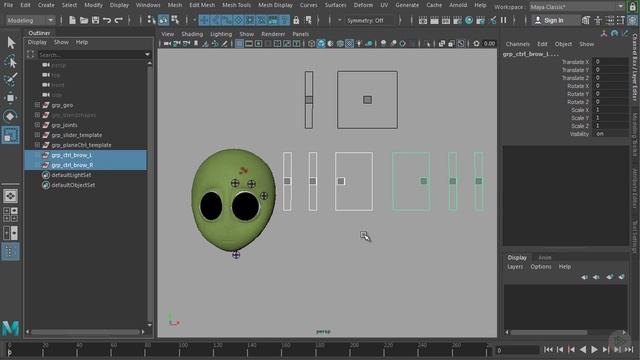Viewport: 640px width, 360px height.
Task: Open Options menu in Layer Editor
Action: point(540,267)
